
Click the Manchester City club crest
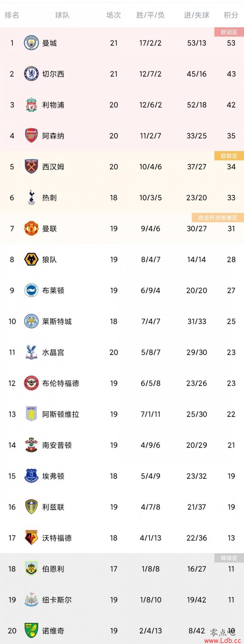click(32, 43)
